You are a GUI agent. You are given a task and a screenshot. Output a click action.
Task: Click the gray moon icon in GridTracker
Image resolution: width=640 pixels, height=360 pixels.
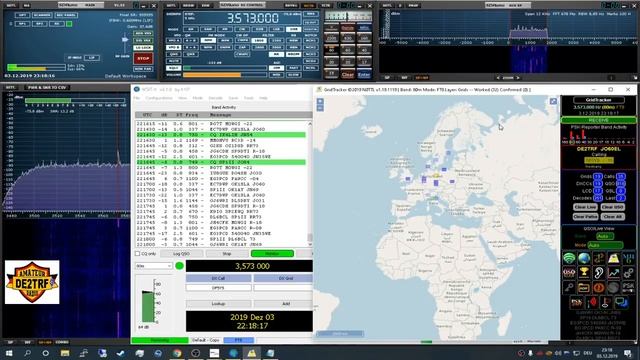(x=613, y=287)
